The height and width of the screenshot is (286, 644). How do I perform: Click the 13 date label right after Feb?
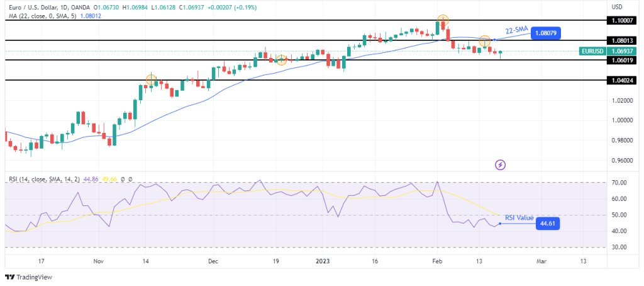pyautogui.click(x=479, y=261)
